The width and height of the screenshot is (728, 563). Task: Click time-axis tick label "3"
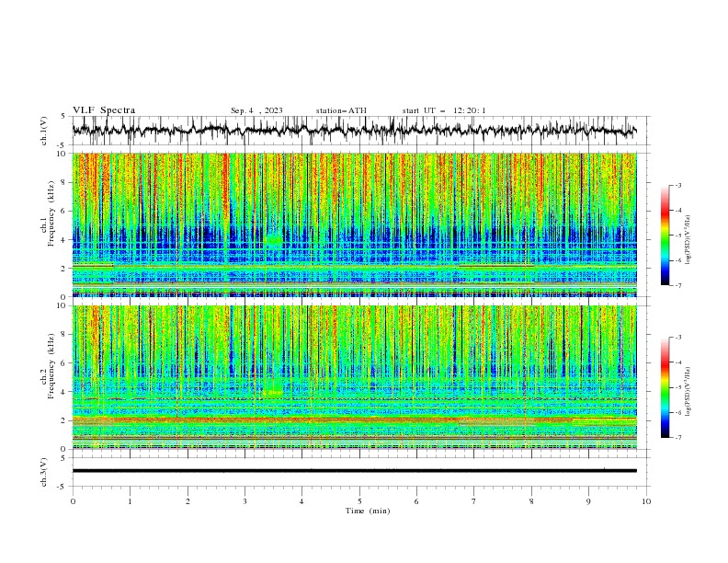pos(245,501)
